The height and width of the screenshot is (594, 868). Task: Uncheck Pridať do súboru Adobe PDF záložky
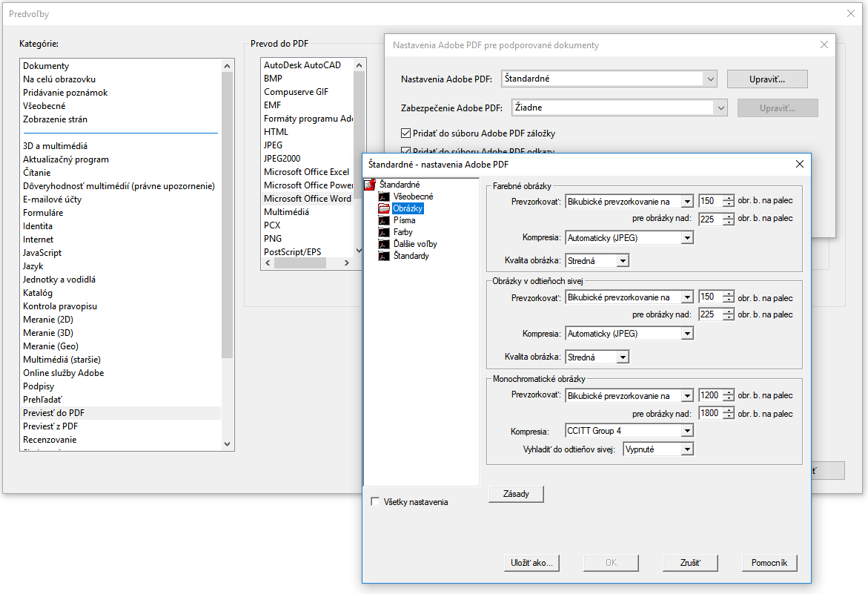(405, 133)
